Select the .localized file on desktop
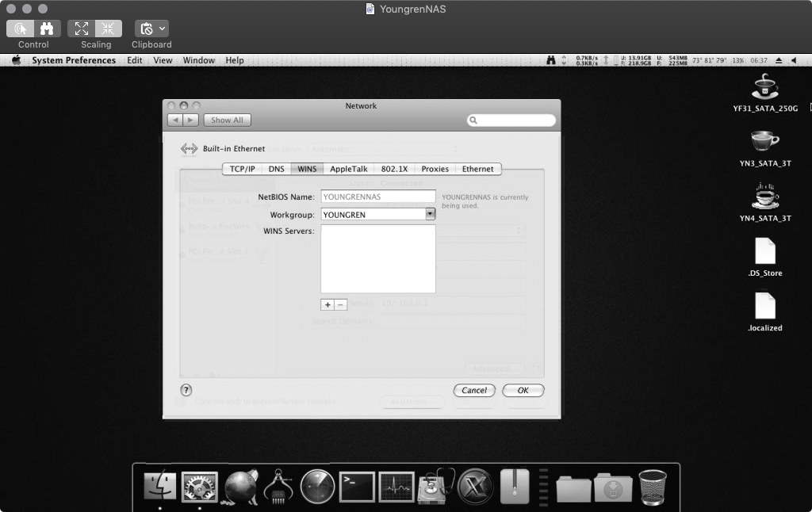The width and height of the screenshot is (812, 512). pos(765,313)
